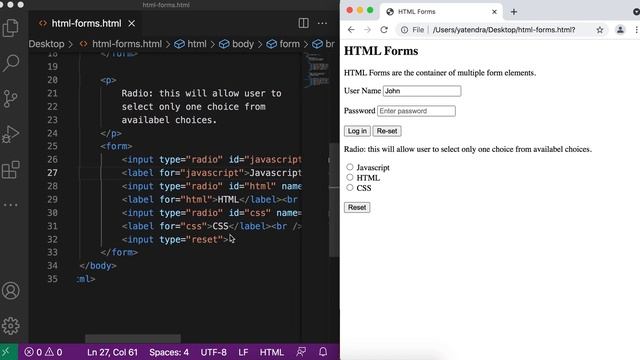Open the Chrome profile icon
Viewport: 640px width, 360px height.
pos(620,30)
